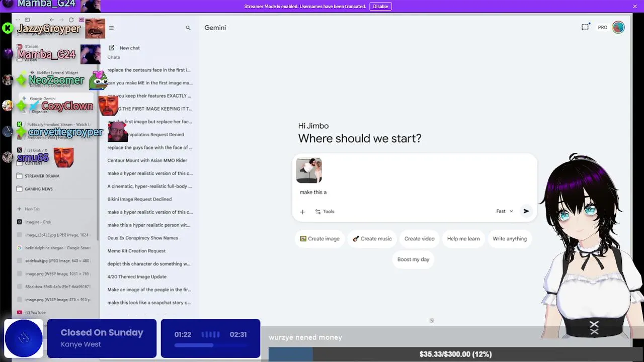Expand the Fast model selector dropdown
This screenshot has width=644, height=362.
click(505, 211)
